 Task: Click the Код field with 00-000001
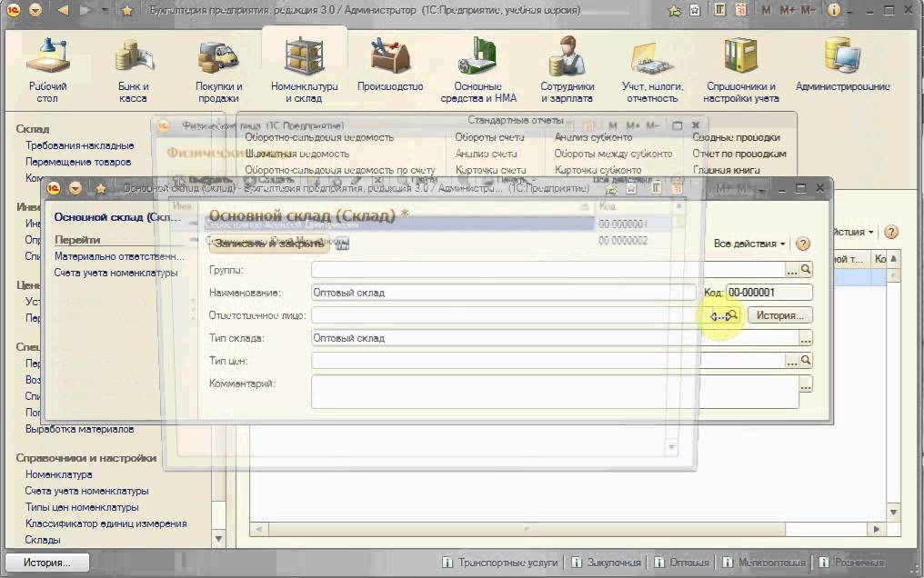tap(769, 293)
